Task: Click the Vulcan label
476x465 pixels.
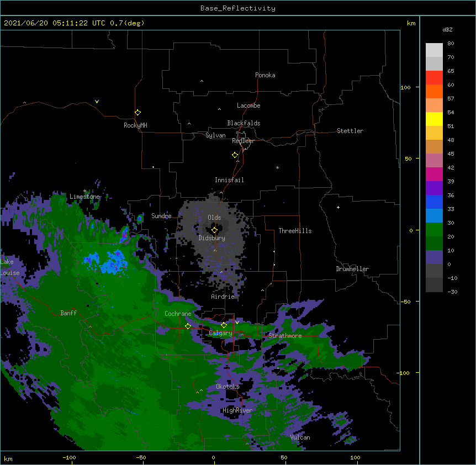Action: point(300,437)
